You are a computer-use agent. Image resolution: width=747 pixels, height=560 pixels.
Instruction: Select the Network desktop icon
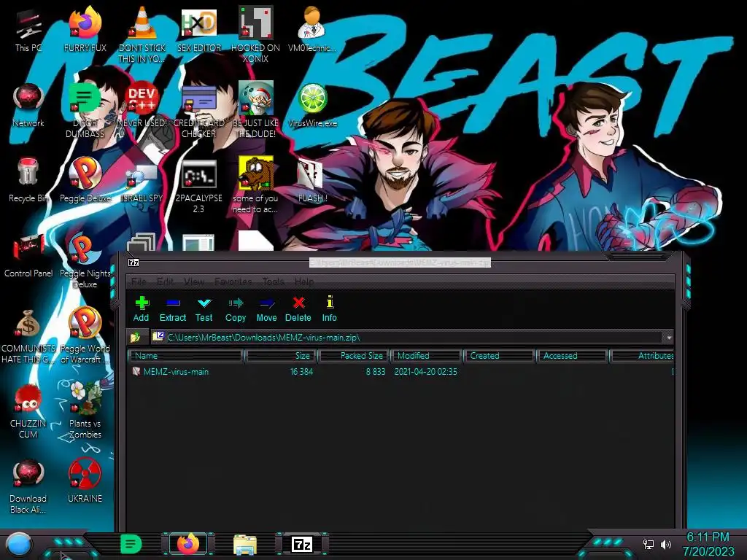tap(28, 105)
